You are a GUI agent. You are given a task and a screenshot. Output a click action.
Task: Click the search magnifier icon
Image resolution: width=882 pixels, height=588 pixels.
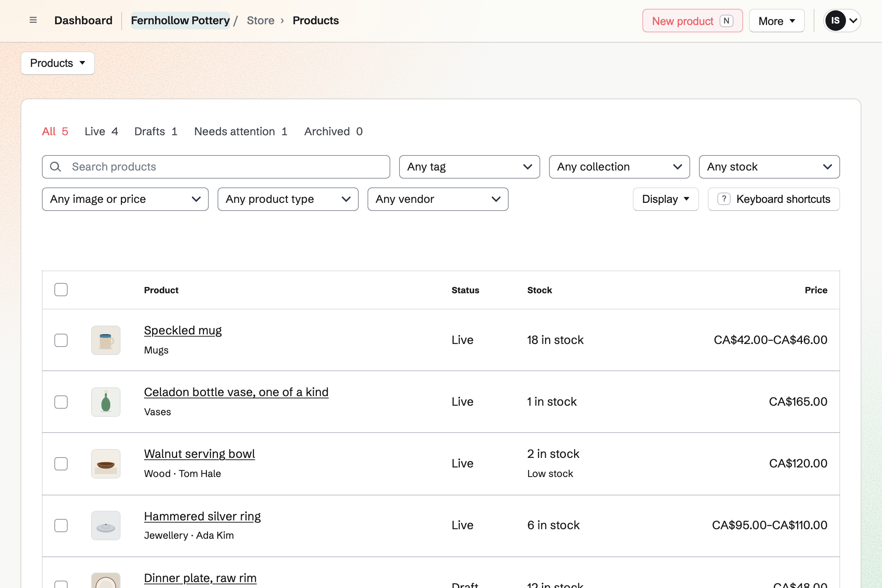pyautogui.click(x=55, y=167)
